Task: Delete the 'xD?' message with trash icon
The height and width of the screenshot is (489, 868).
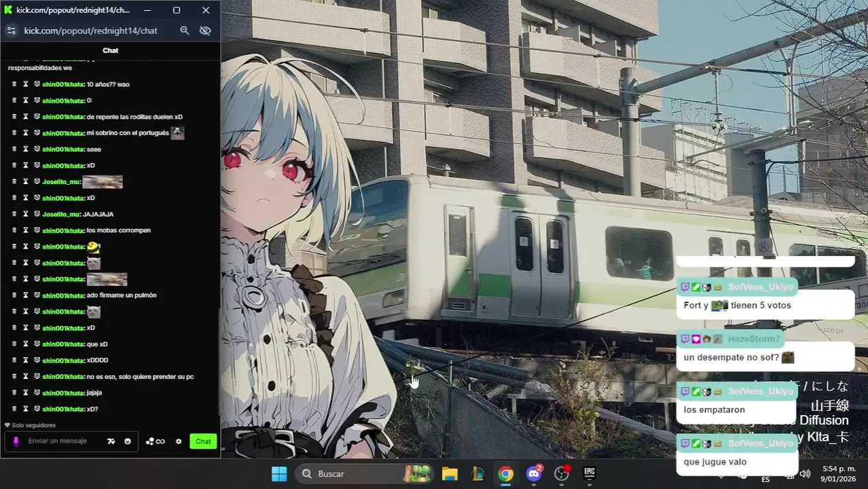Action: [x=14, y=409]
